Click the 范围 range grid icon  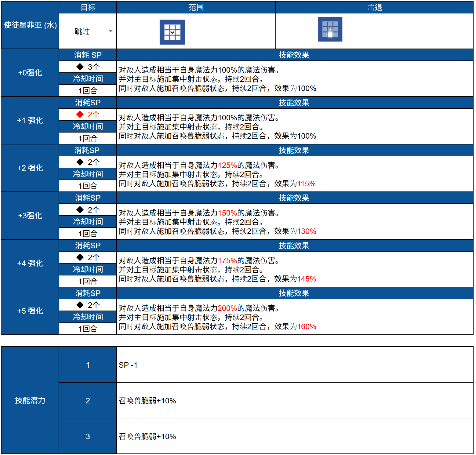(x=172, y=32)
